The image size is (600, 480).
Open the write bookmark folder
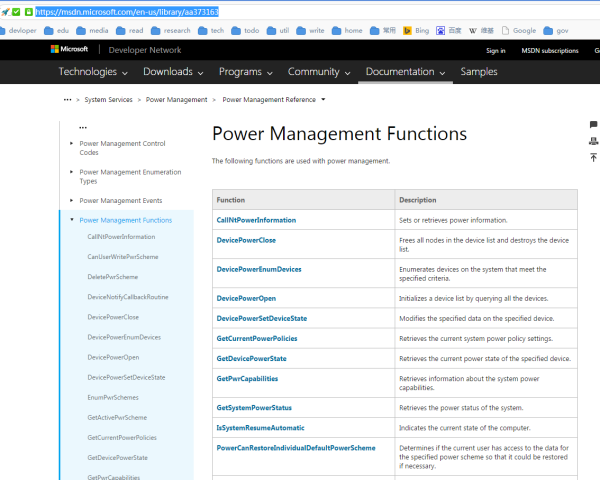pos(310,30)
